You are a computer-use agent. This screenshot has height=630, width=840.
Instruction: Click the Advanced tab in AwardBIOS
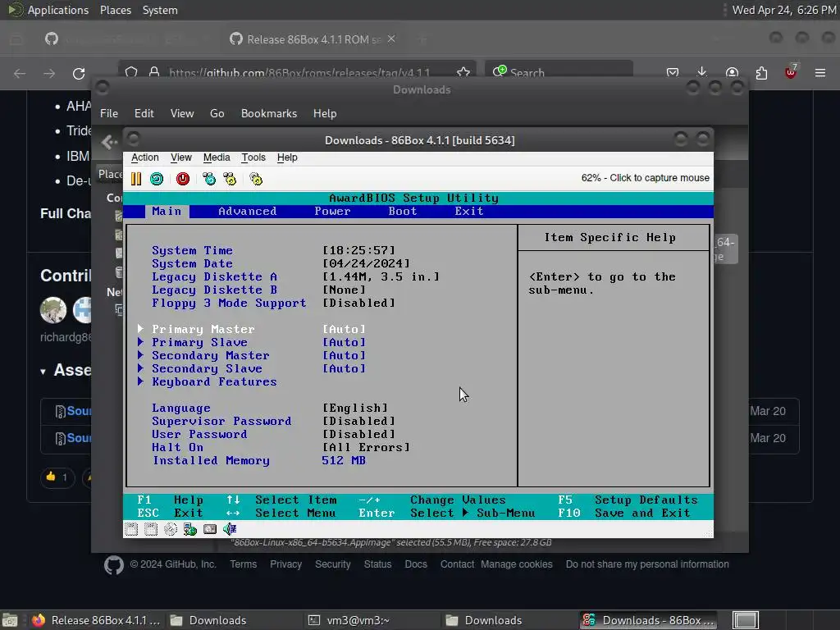tap(248, 211)
